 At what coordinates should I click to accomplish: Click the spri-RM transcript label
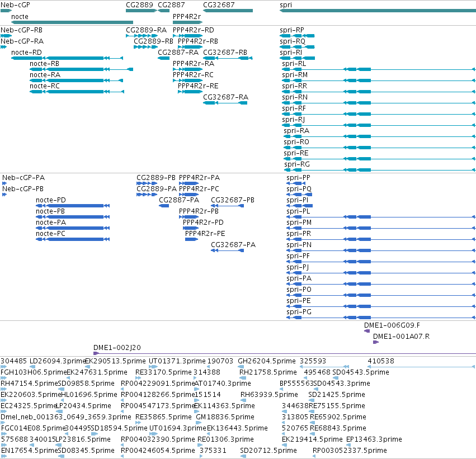point(295,75)
